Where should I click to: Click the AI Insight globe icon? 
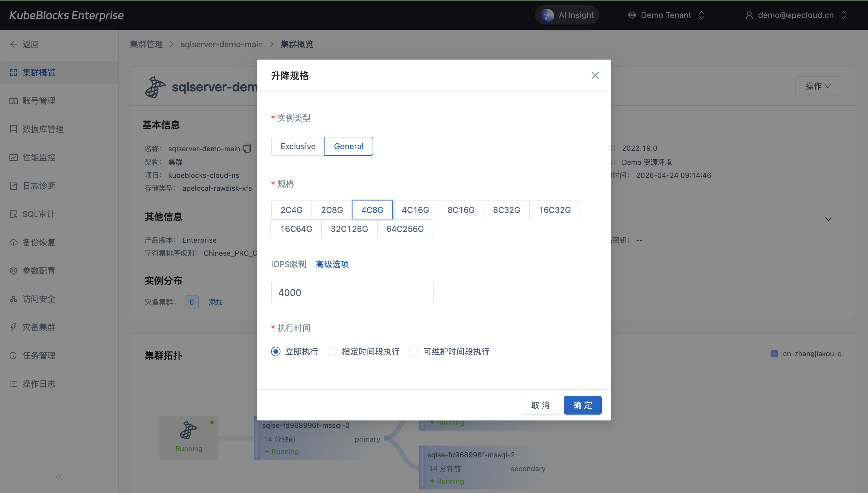[x=547, y=15]
